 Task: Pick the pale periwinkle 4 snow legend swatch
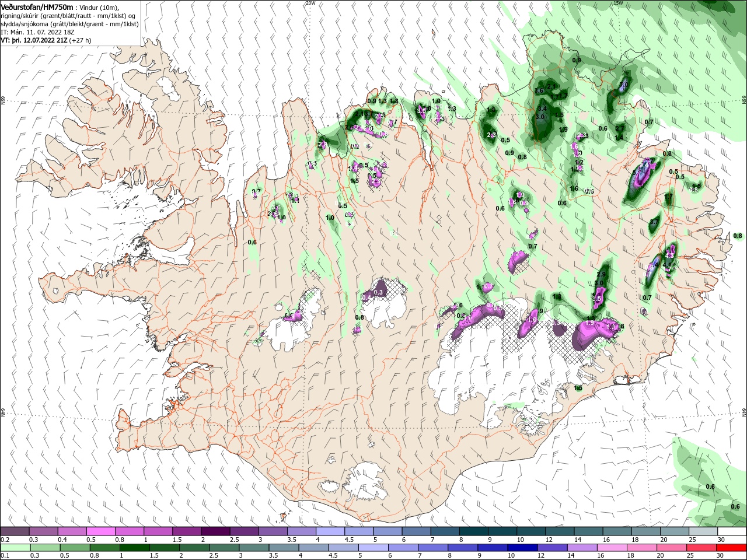tap(330, 531)
